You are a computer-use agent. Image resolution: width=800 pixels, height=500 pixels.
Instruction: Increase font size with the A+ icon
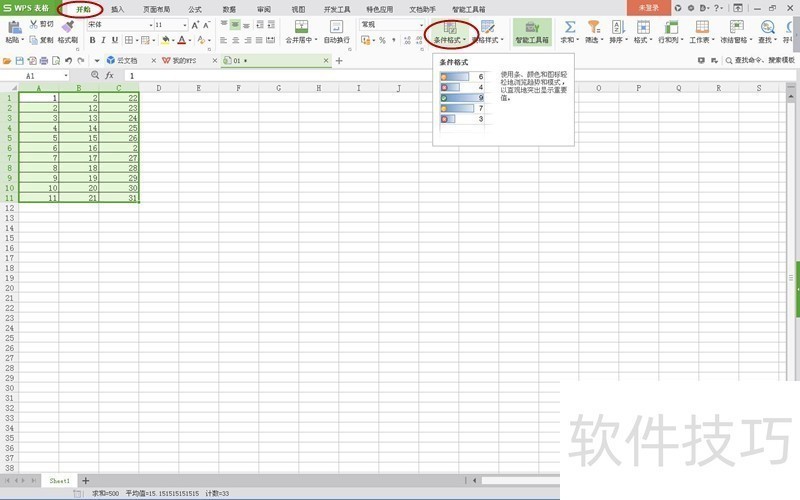point(195,24)
